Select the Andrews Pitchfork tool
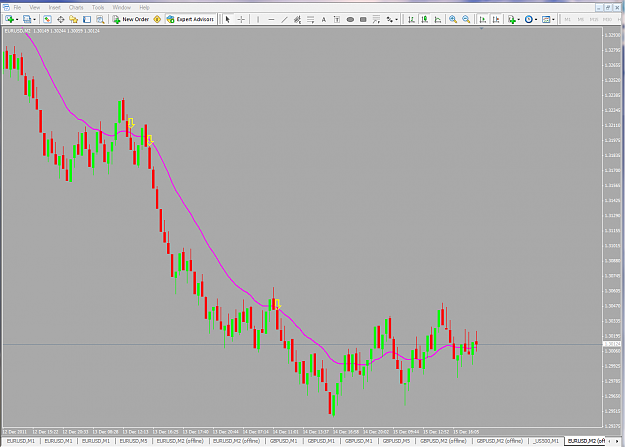The width and height of the screenshot is (625, 447). coord(376,19)
